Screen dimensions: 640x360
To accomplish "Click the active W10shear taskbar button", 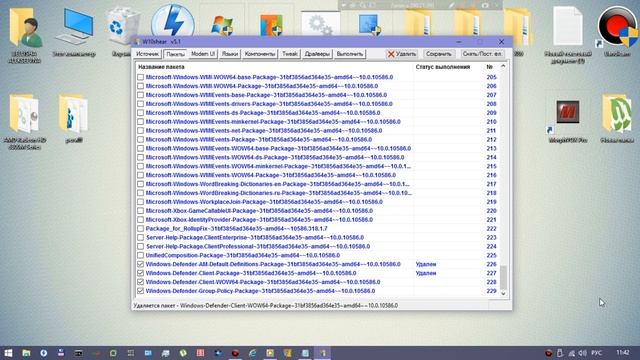I will [322, 353].
